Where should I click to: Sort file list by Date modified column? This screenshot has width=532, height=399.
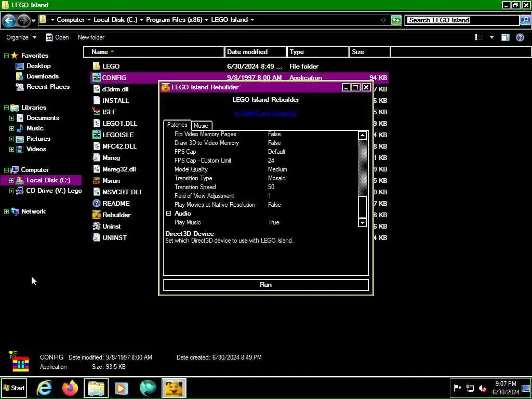coord(256,52)
